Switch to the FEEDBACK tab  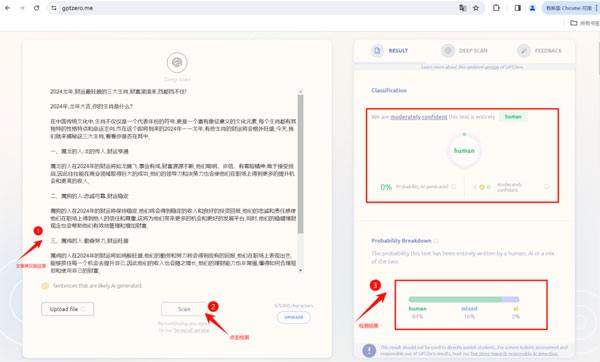point(540,51)
